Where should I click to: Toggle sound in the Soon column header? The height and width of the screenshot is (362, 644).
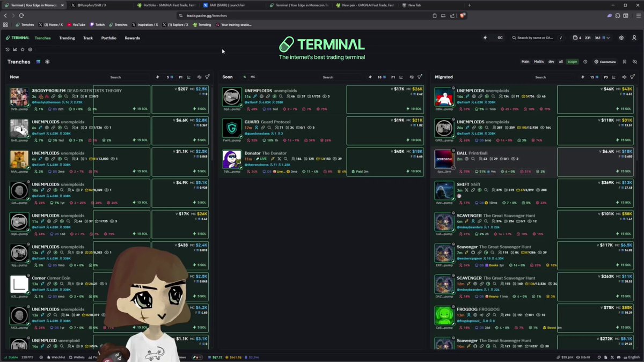412,77
